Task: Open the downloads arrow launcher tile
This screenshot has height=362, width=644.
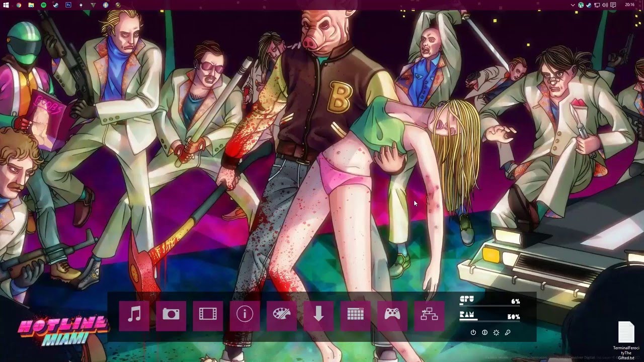Action: coord(318,316)
